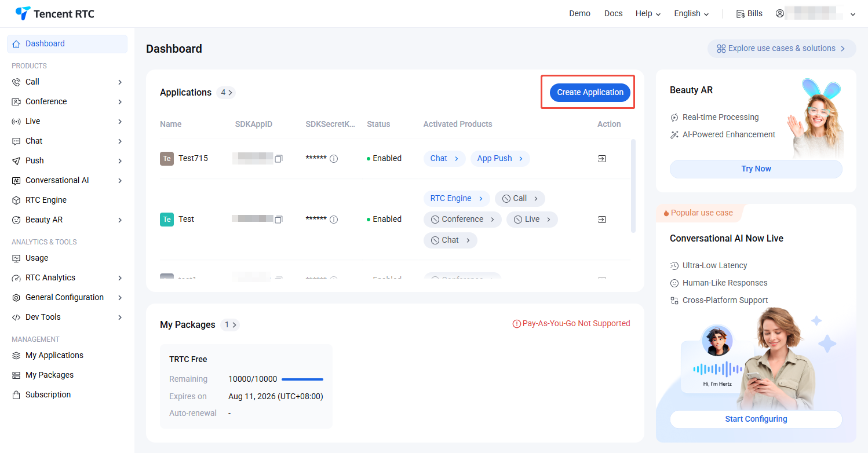Copy the SDKAppID for Test app
The width and height of the screenshot is (868, 453).
pos(279,220)
